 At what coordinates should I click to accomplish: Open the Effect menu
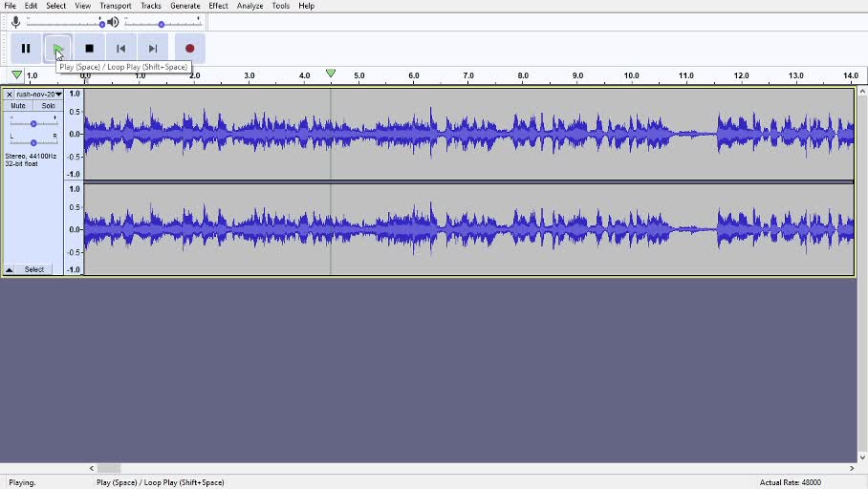tap(218, 6)
